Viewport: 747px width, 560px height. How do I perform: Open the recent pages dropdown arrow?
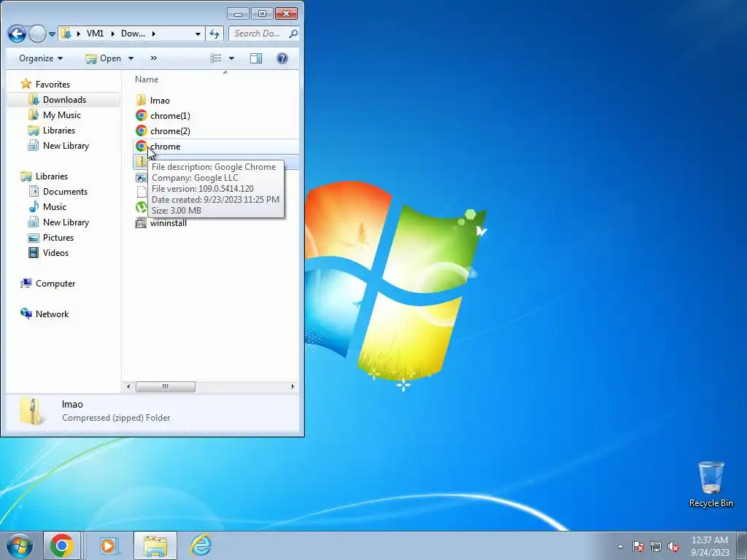[x=52, y=34]
